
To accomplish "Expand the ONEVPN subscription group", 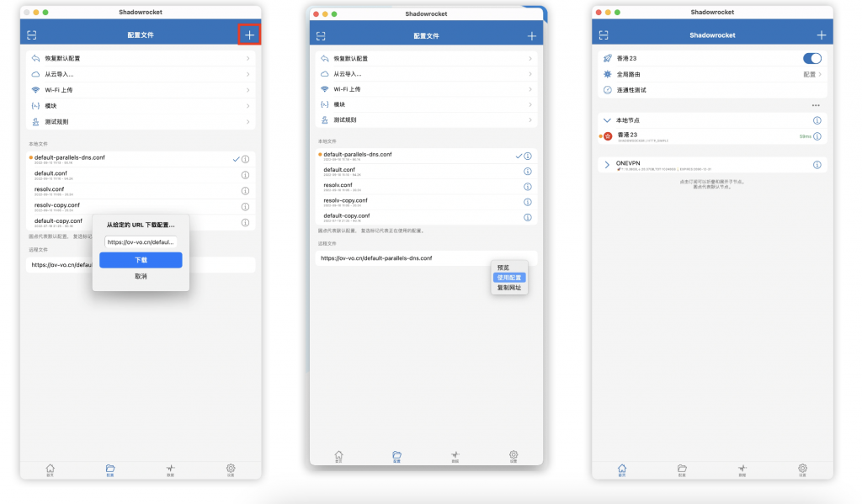I will [607, 164].
